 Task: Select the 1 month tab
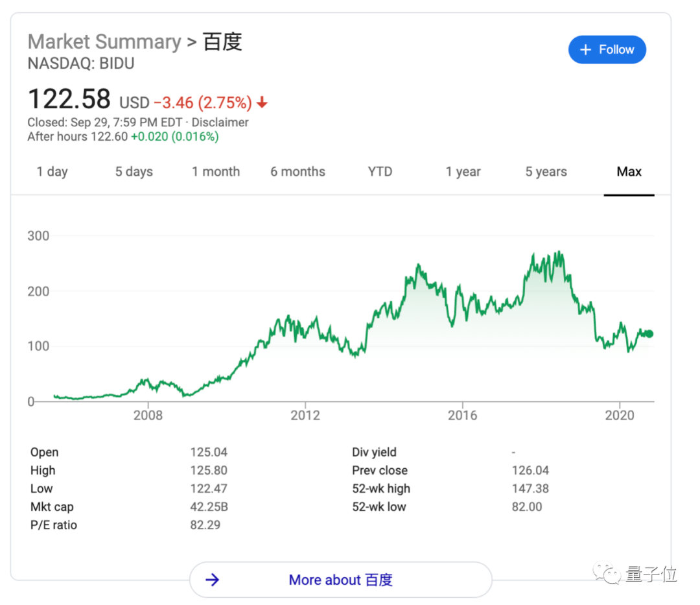pyautogui.click(x=216, y=172)
